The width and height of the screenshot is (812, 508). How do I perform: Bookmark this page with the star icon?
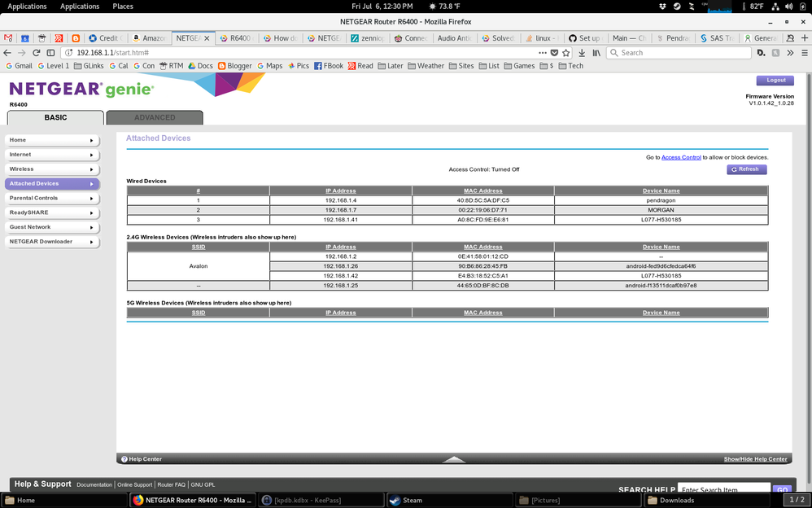click(566, 51)
